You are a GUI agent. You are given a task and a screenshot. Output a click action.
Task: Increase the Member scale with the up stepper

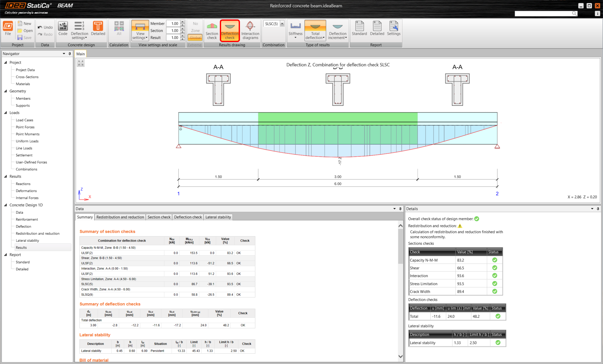tap(182, 22)
